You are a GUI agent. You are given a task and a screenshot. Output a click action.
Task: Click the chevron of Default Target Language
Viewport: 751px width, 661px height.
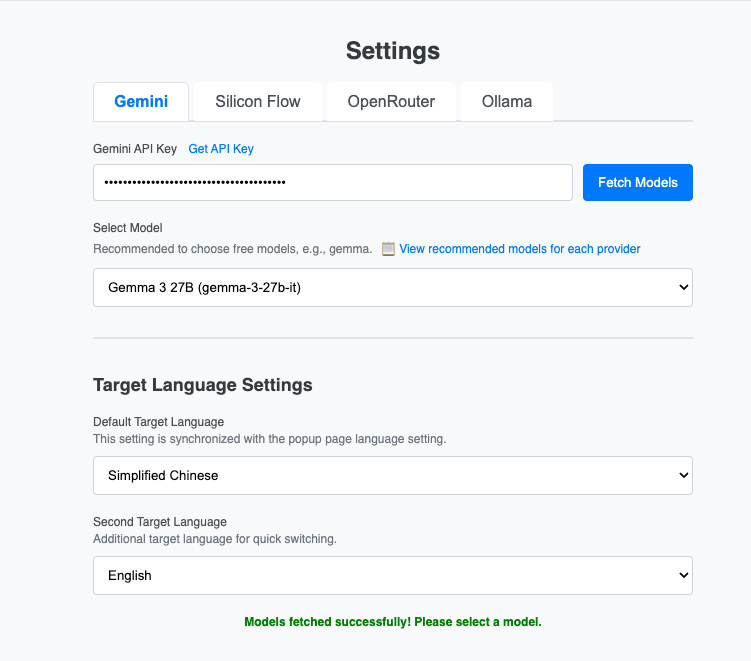coord(683,475)
